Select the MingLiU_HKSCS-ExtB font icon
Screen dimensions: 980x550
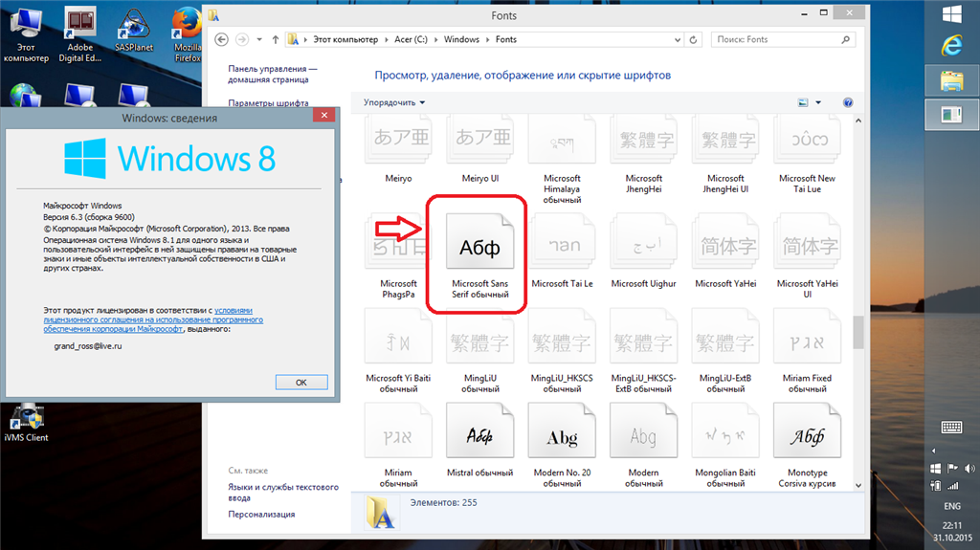(644, 337)
